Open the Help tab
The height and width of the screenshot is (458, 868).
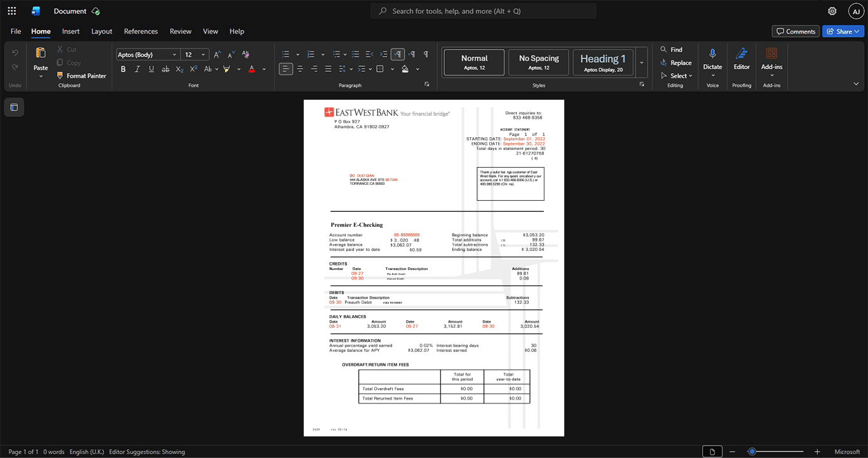[x=236, y=31]
